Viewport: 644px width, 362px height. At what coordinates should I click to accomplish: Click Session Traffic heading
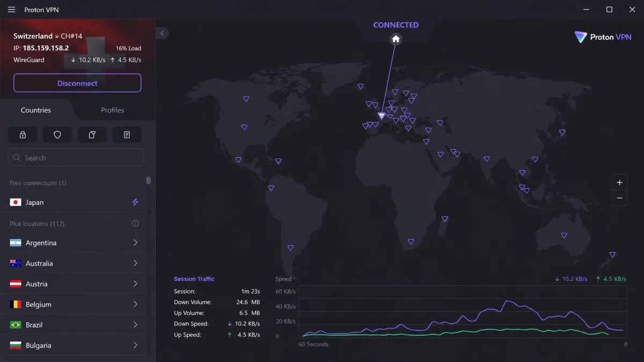tap(194, 279)
